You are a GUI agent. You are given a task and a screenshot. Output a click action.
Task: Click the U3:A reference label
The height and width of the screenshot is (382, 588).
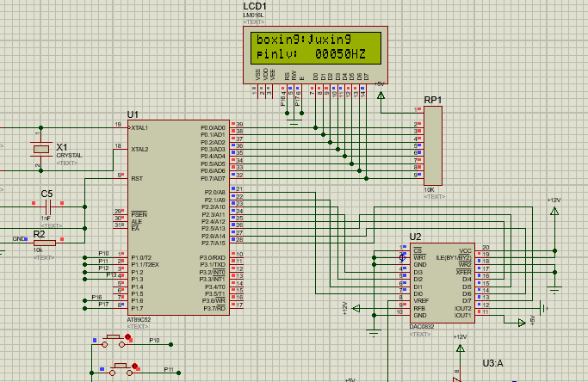pos(492,363)
